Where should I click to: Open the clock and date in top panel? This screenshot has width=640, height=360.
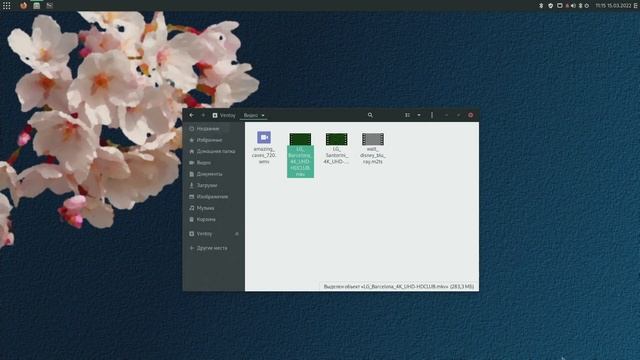click(613, 6)
